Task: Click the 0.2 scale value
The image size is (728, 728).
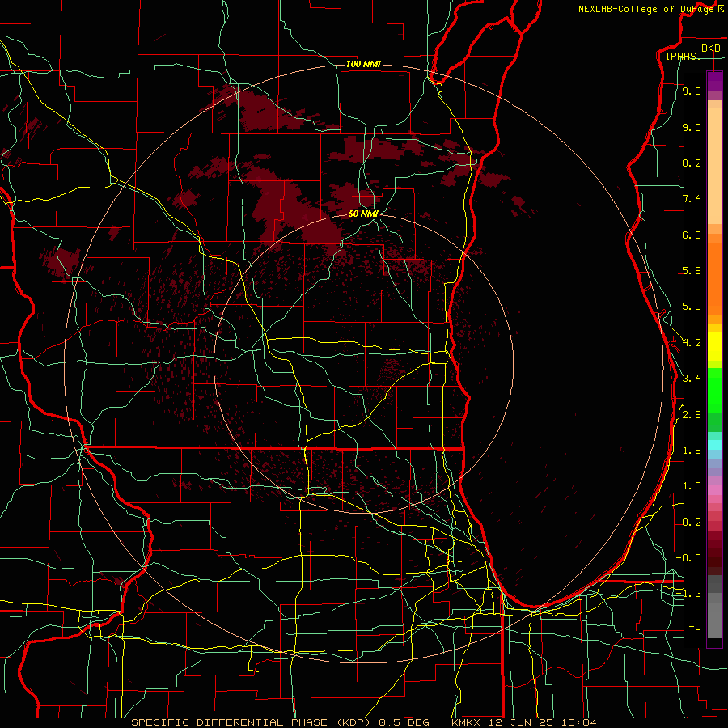Action: coord(692,523)
